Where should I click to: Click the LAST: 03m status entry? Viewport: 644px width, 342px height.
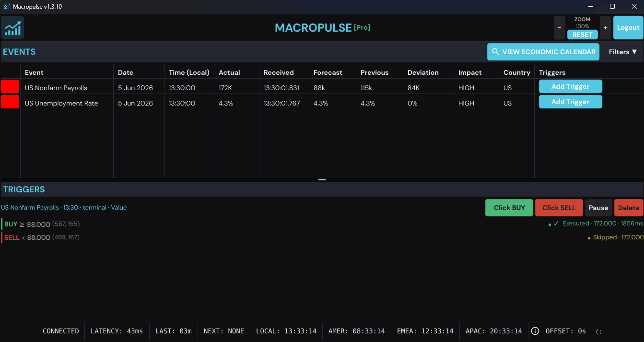[174, 331]
